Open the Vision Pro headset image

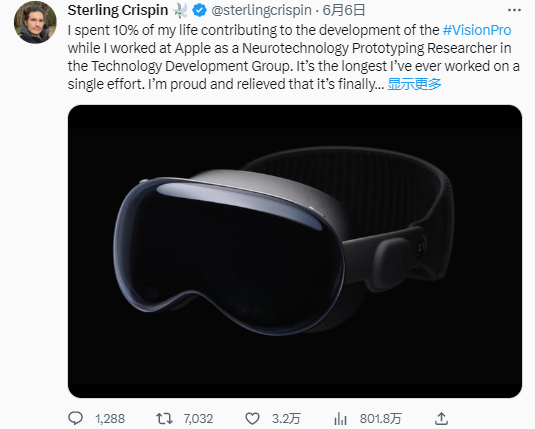click(295, 251)
